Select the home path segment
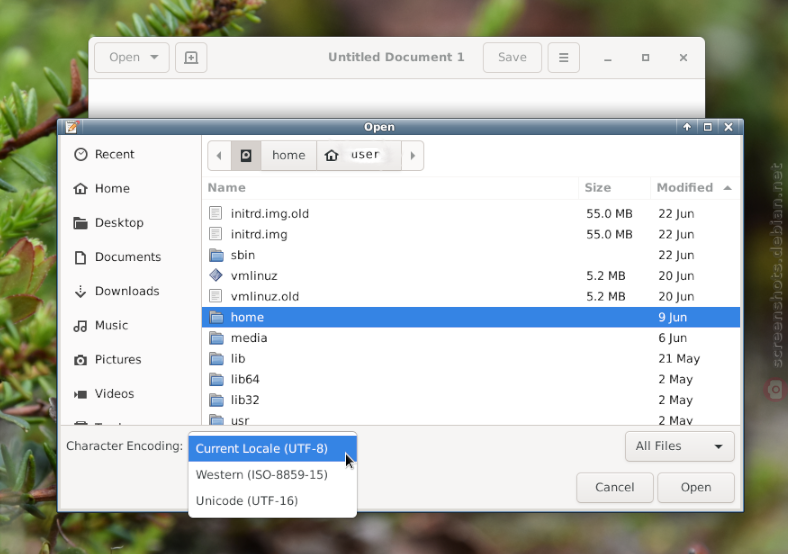The height and width of the screenshot is (554, 788). 288,155
